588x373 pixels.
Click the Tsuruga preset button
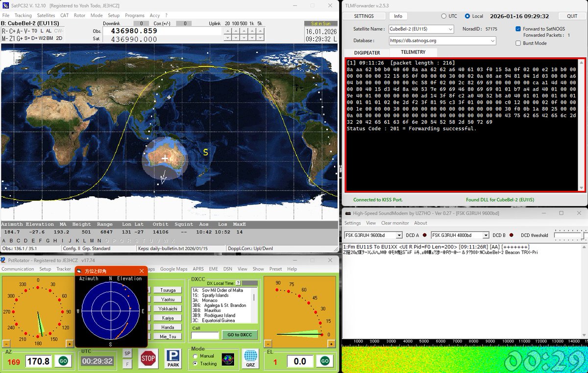tap(168, 290)
